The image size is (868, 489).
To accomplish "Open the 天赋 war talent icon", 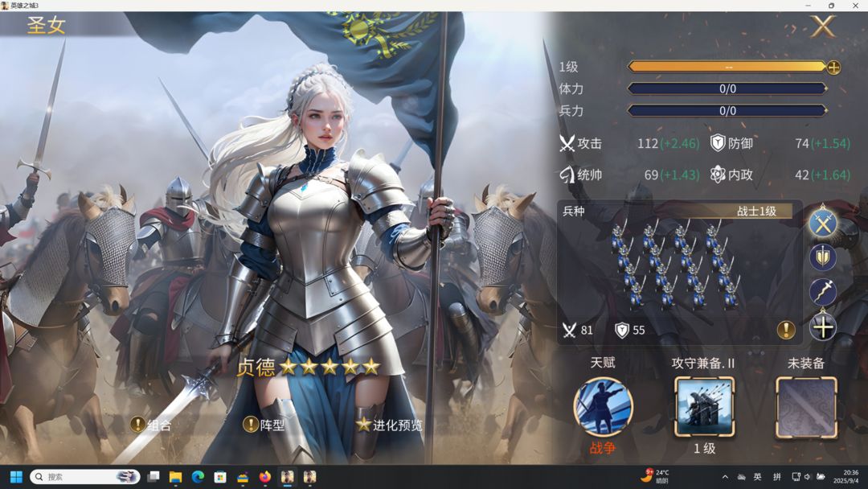I will (x=603, y=407).
